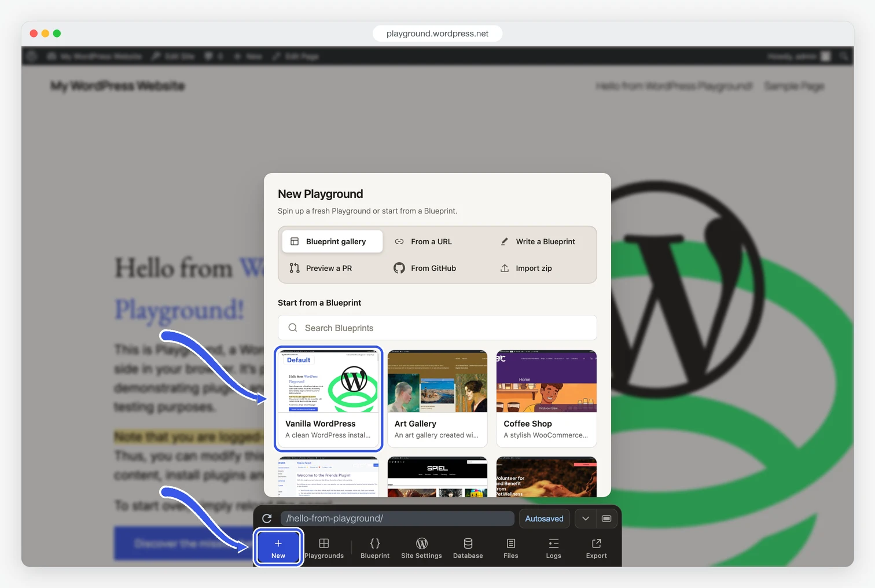Click the 'New Playground' dialog heading
This screenshot has height=588, width=875.
(x=321, y=194)
